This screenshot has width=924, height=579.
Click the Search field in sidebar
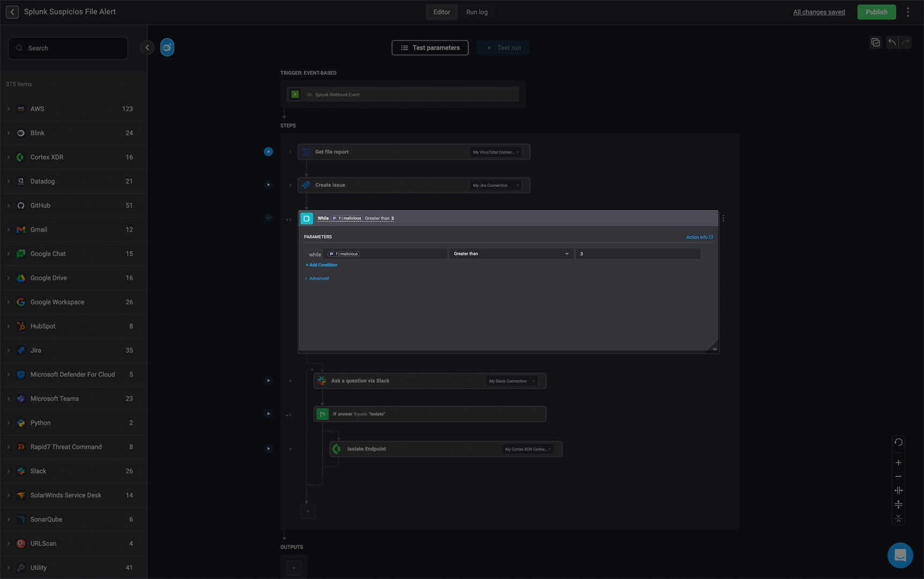click(68, 48)
